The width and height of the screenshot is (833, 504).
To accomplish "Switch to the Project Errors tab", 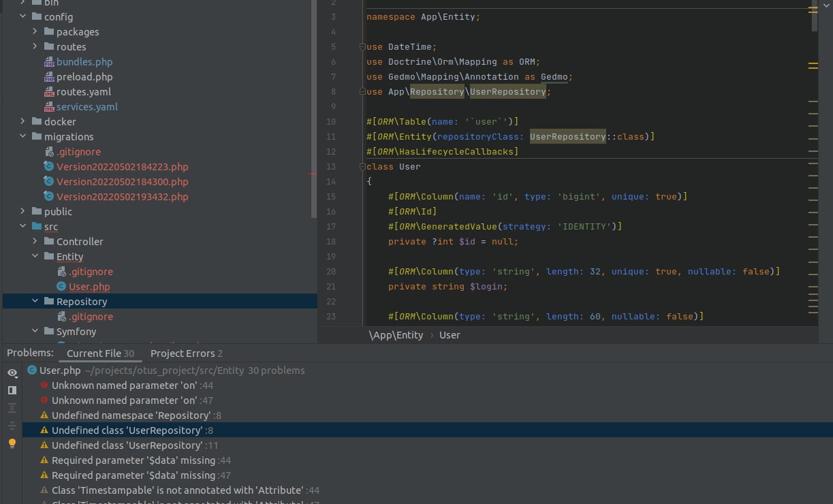I will (187, 353).
